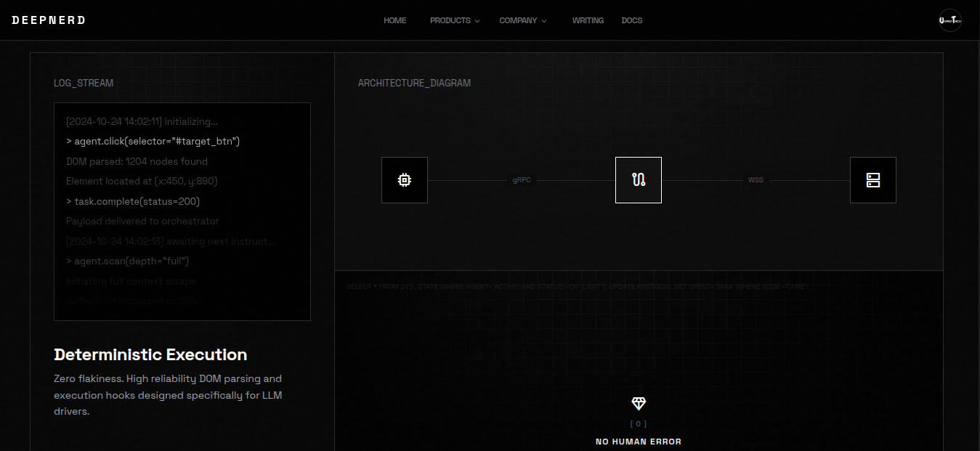Expand the chevron next to PRODUCTS
The height and width of the screenshot is (451, 980).
pos(477,21)
